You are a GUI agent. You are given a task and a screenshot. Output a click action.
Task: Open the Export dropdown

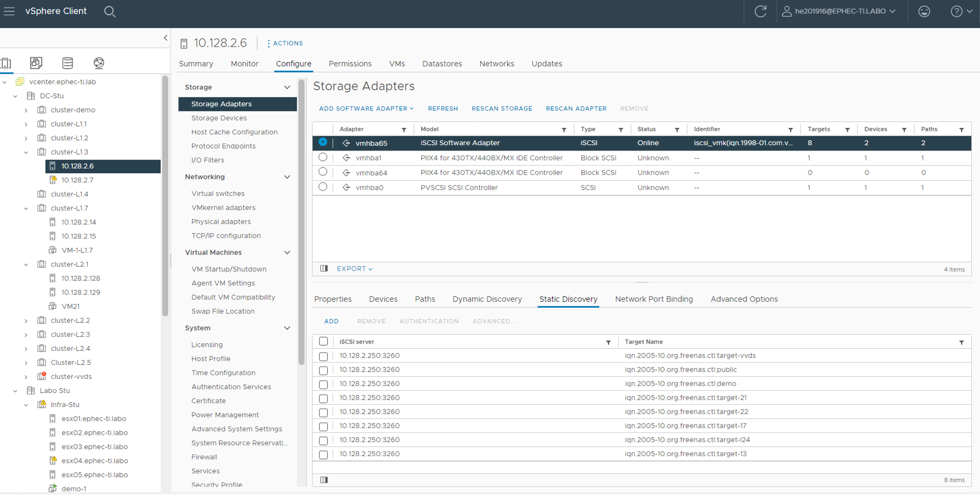354,268
